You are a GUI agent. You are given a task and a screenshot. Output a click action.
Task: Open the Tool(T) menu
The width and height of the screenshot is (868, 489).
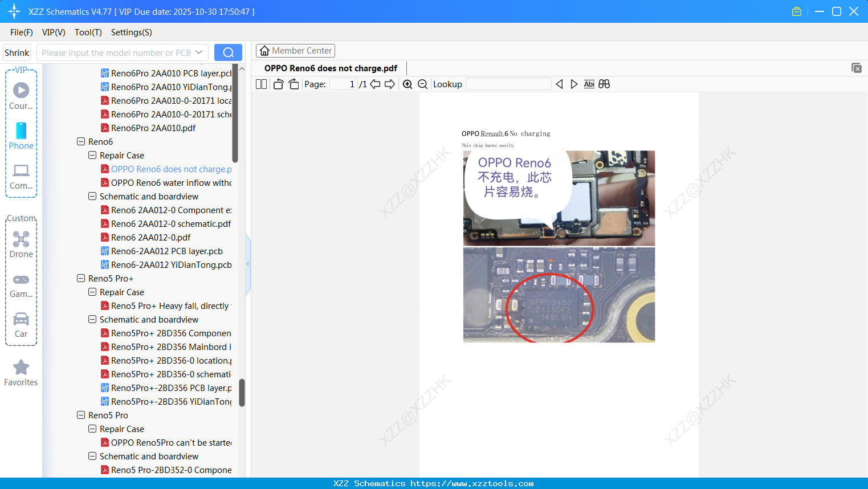tap(88, 32)
